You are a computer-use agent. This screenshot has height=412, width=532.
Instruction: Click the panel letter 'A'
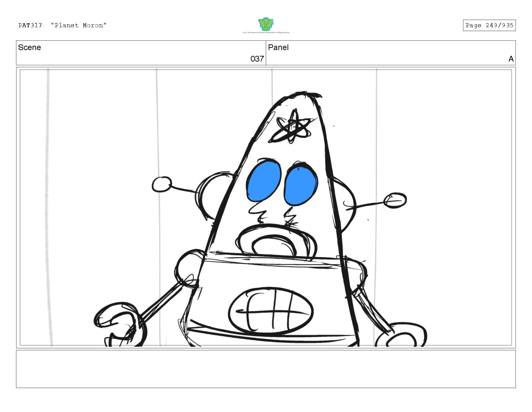click(x=511, y=59)
